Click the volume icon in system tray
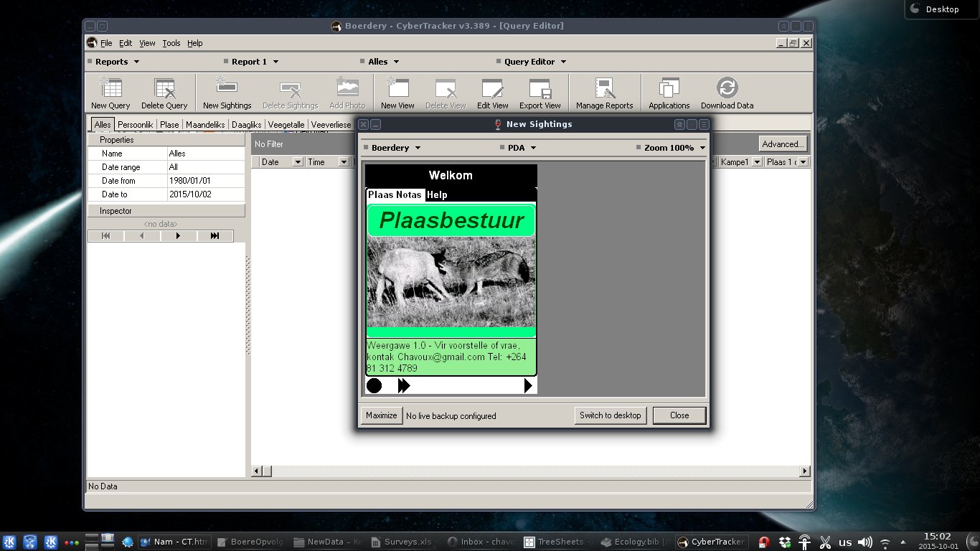980x551 pixels. (865, 542)
